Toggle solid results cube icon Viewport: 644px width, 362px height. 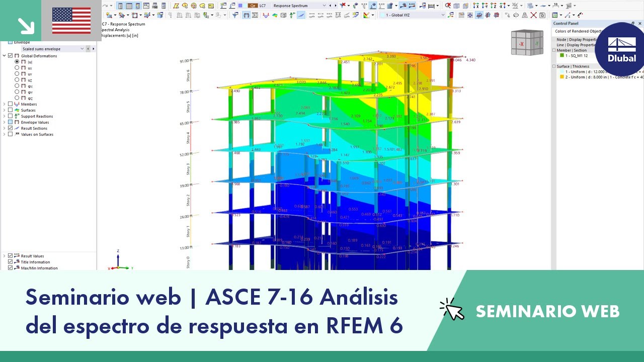coord(283,15)
